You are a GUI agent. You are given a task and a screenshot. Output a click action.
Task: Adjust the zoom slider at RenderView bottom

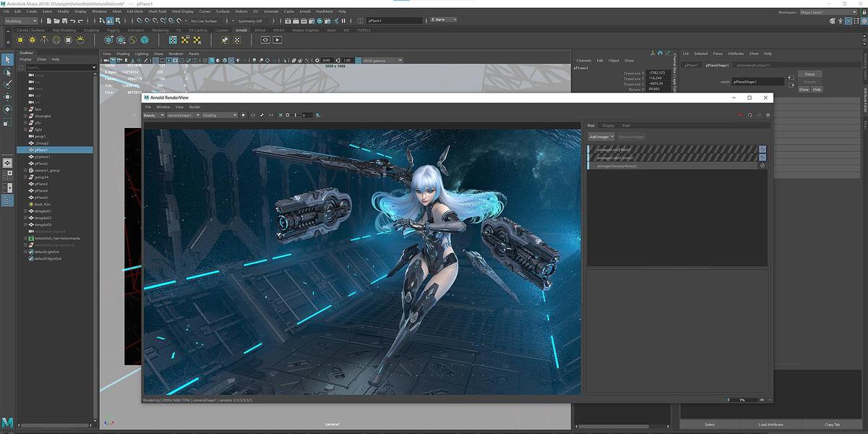[741, 399]
